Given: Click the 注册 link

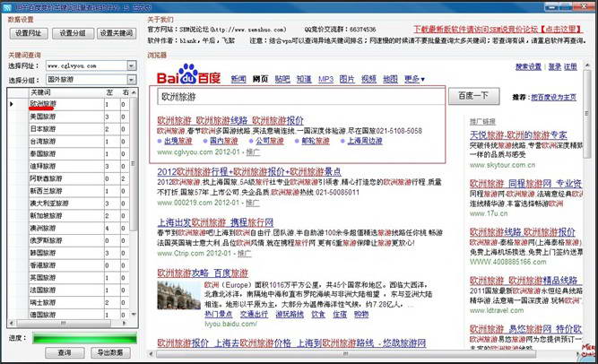Looking at the screenshot, I should [570, 66].
